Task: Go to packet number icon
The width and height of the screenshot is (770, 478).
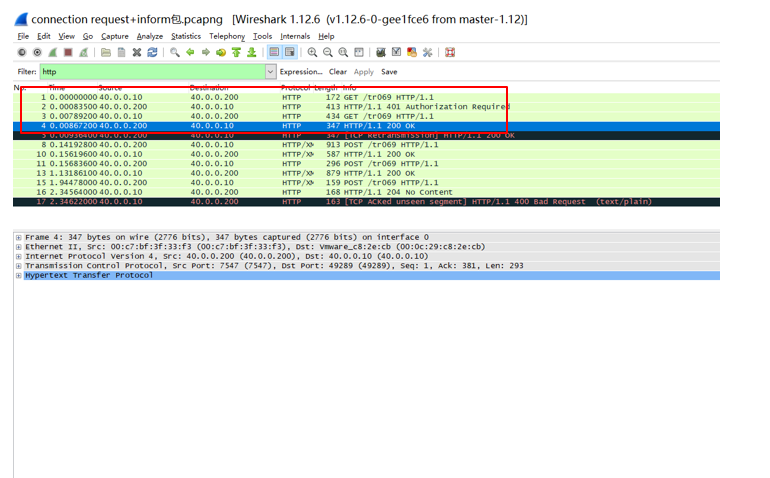Action: (x=221, y=52)
